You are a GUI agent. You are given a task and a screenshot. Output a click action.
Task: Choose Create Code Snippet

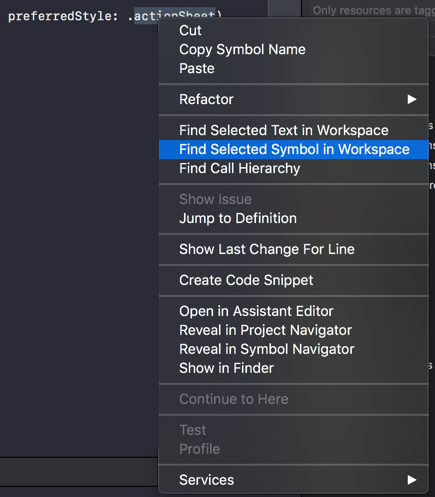click(293, 280)
